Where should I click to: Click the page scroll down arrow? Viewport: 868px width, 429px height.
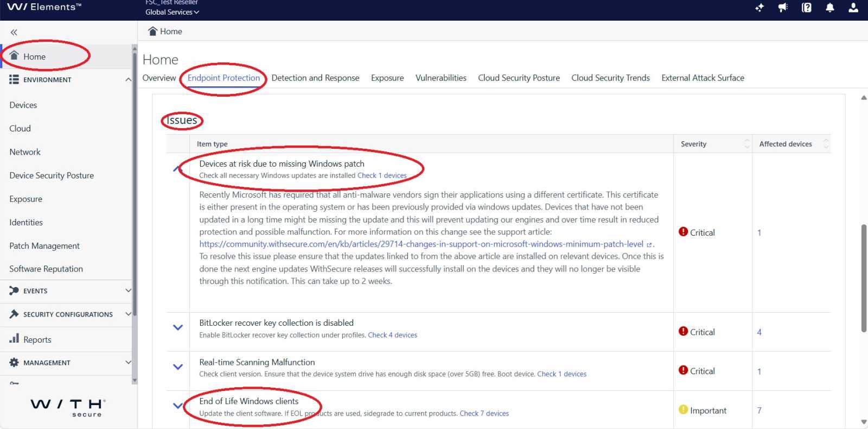tap(864, 422)
